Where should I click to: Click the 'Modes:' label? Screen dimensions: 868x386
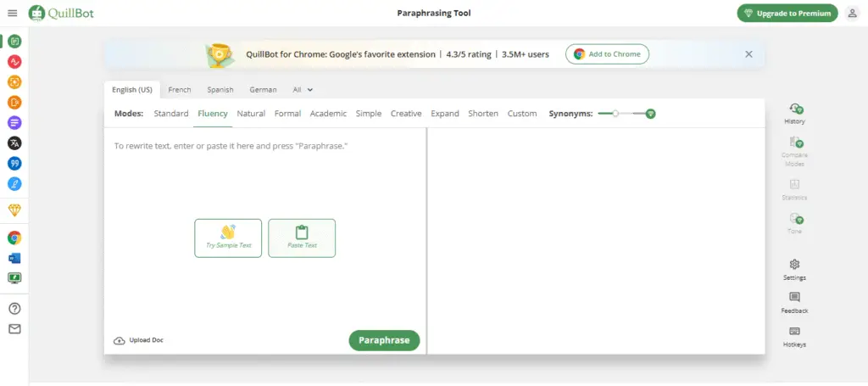click(129, 114)
